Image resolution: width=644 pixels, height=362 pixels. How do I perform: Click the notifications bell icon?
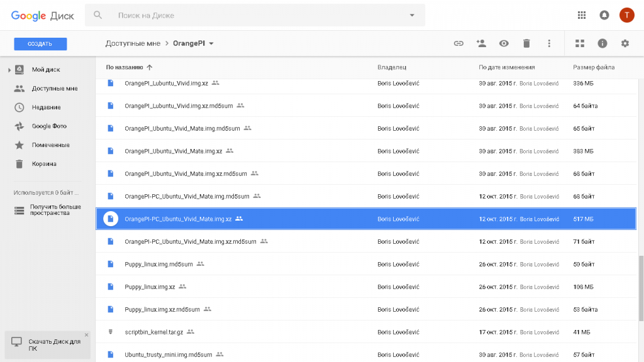(604, 15)
